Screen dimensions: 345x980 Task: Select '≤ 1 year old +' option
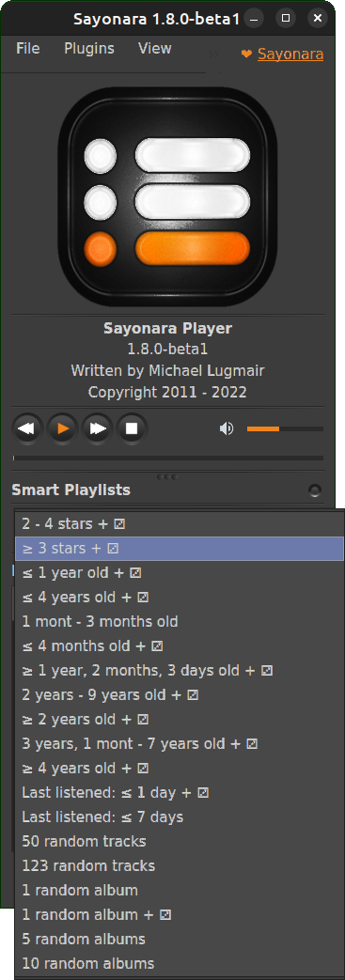pos(180,572)
